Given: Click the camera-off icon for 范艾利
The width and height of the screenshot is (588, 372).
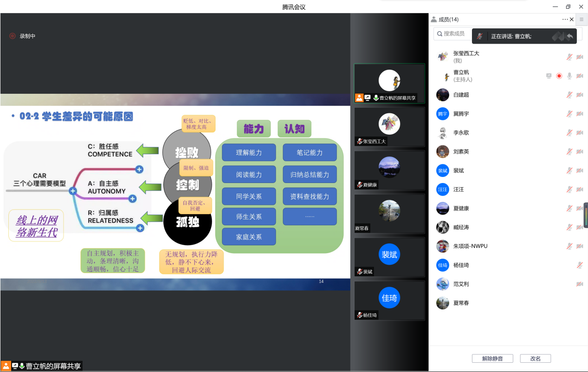Looking at the screenshot, I should pos(580,284).
